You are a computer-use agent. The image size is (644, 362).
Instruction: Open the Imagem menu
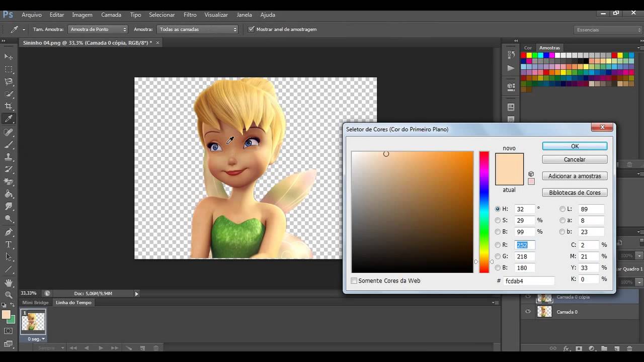pyautogui.click(x=82, y=15)
